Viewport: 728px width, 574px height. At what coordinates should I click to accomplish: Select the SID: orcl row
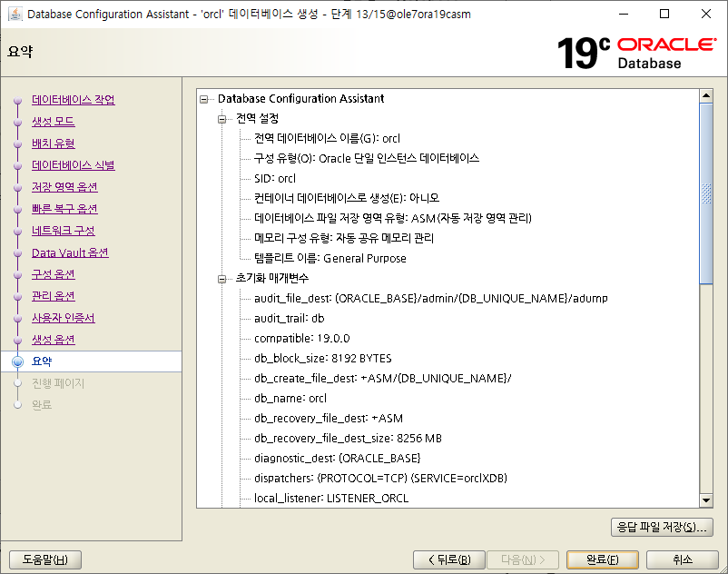click(275, 178)
